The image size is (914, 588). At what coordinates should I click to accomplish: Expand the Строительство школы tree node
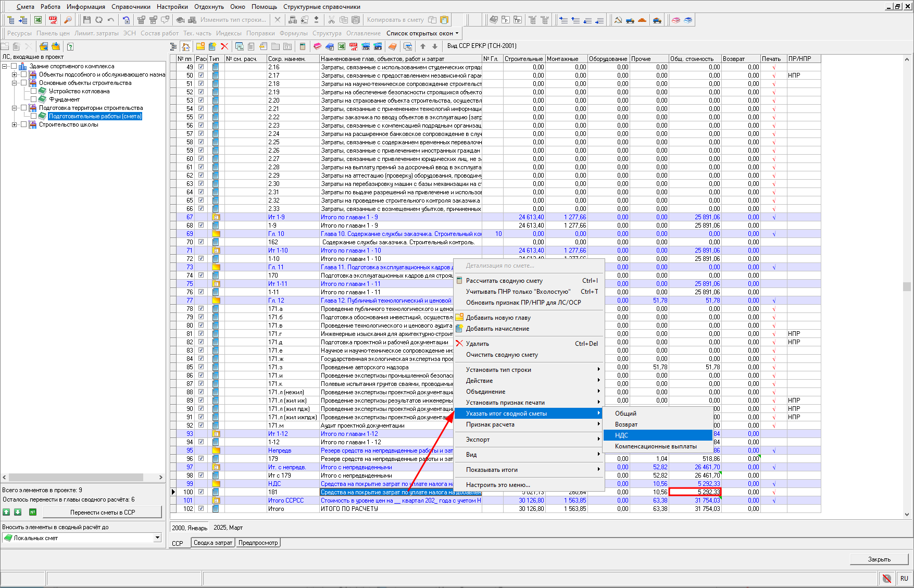(x=15, y=124)
